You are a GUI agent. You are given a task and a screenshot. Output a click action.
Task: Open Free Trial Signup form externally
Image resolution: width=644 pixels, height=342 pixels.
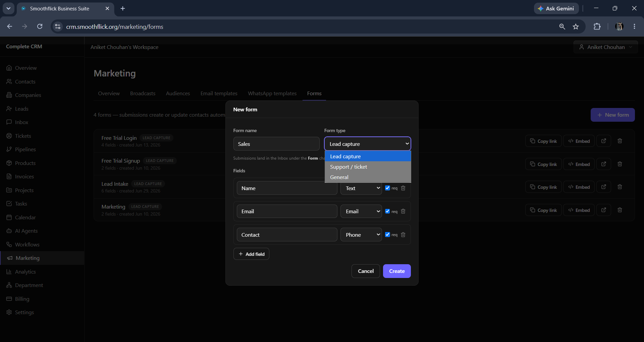tap(604, 164)
